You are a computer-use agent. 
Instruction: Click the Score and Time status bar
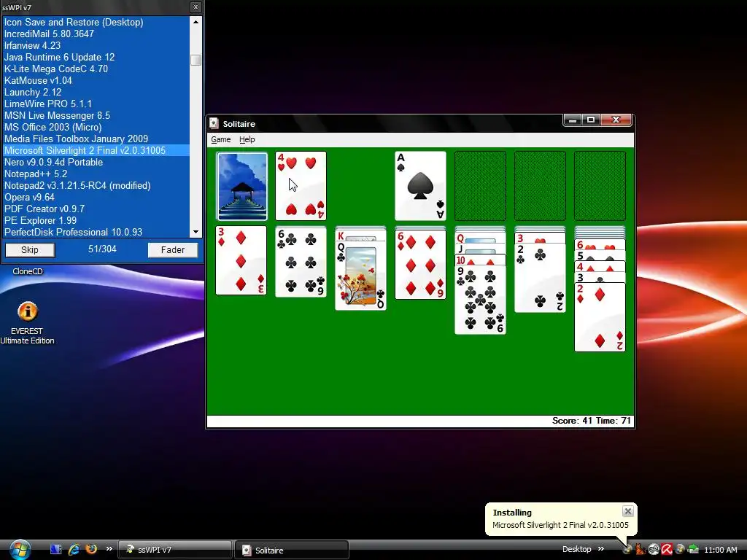click(420, 421)
